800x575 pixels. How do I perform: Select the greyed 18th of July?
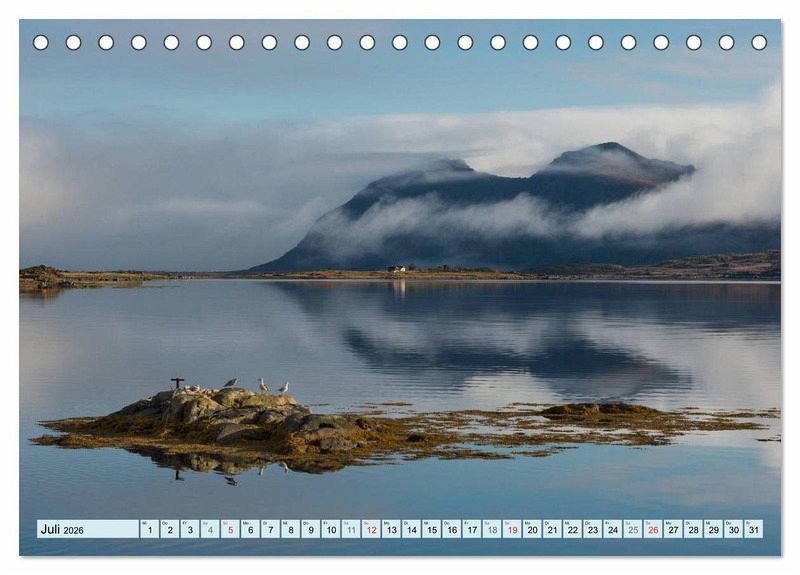(492, 529)
